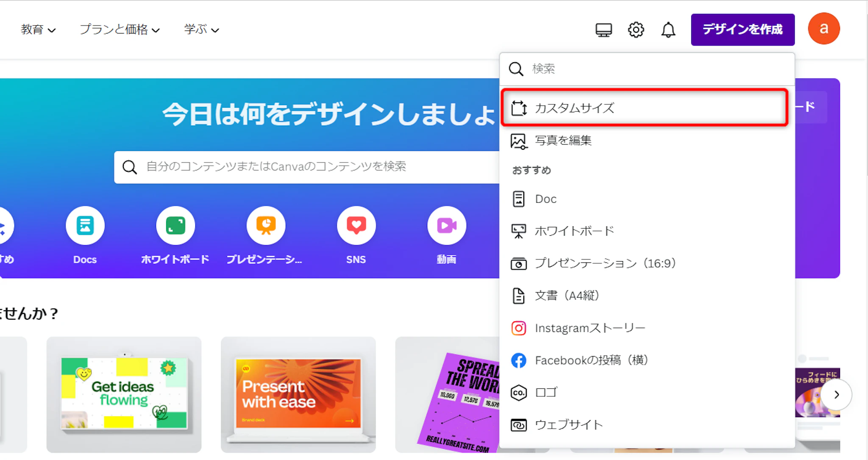Expand the 教育 dropdown menu
868x460 pixels.
point(38,30)
